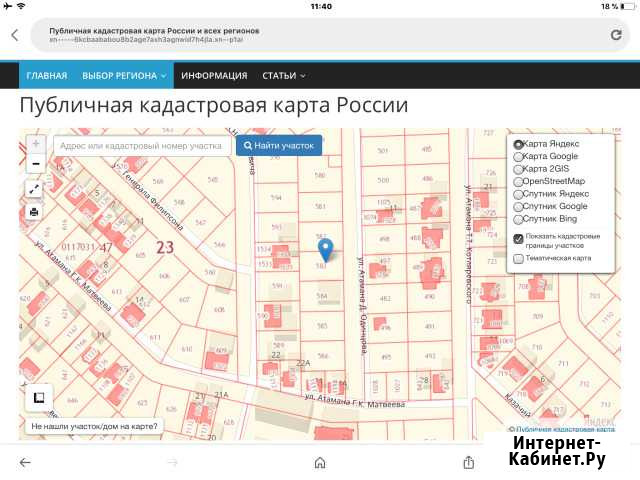Zoom in the map with plus button
Screen dimensions: 640x480
tap(36, 143)
